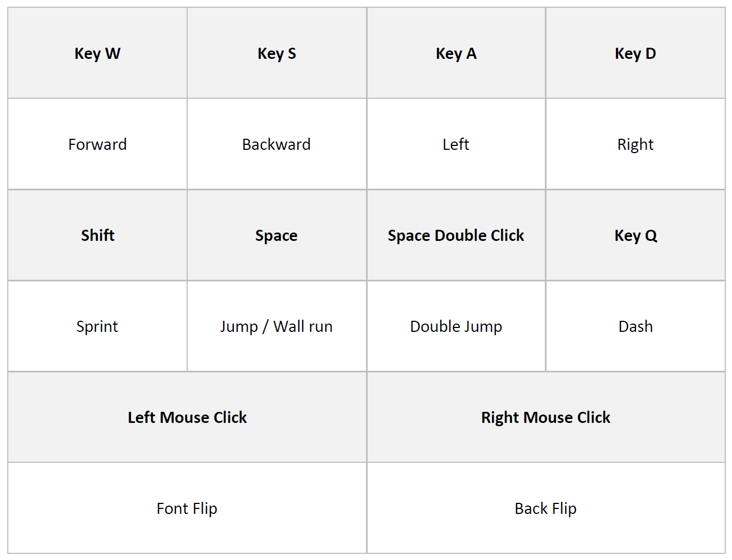Image resolution: width=732 pixels, height=560 pixels.
Task: Click the Space Double Click cell
Action: pos(456,235)
